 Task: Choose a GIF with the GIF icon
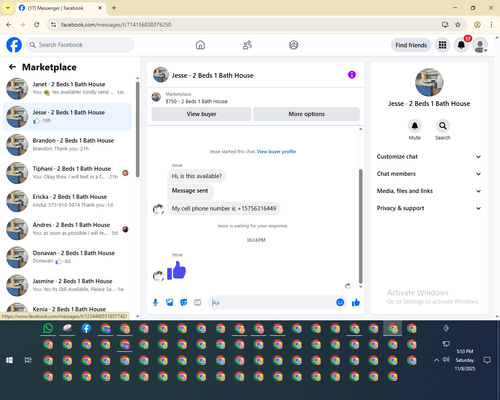coord(198,302)
